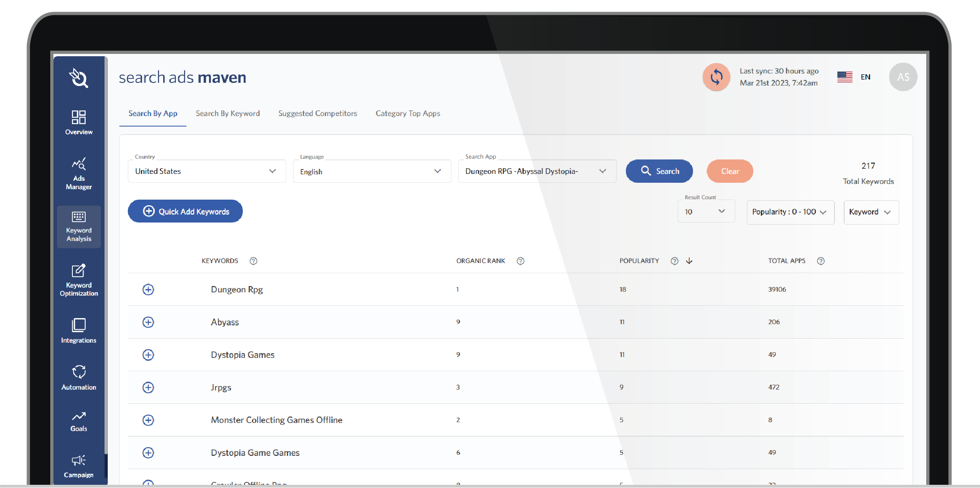The width and height of the screenshot is (980, 488).
Task: Click the Last sync timestamp text
Action: point(779,77)
